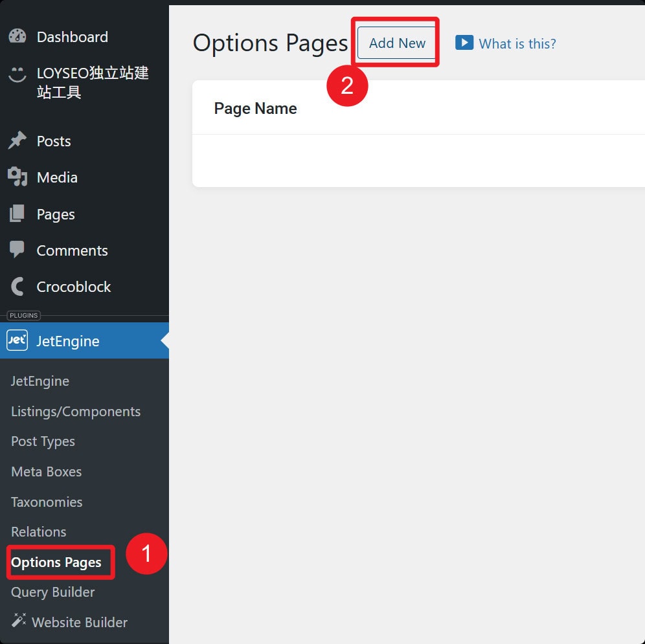Click the Options Pages page heading

[x=270, y=43]
